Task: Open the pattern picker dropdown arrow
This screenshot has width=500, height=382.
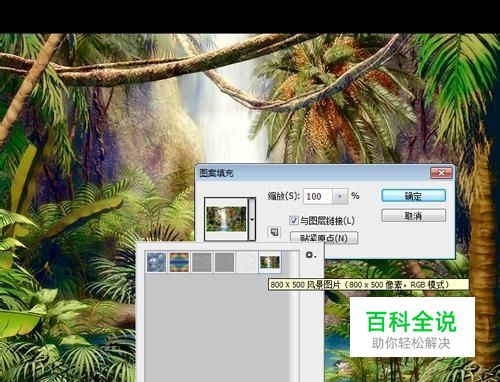Action: coord(252,219)
